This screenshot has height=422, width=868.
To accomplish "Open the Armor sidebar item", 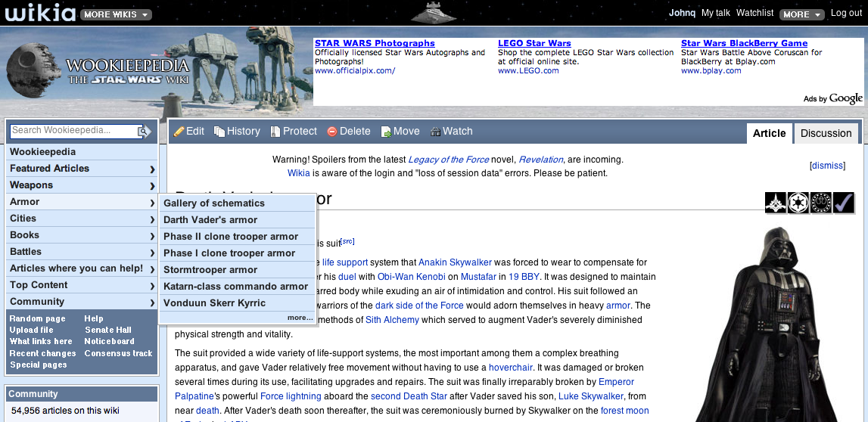I will coord(82,202).
